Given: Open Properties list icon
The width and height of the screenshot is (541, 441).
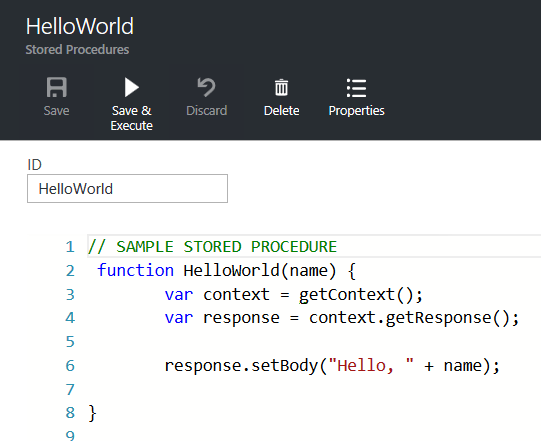Looking at the screenshot, I should (x=356, y=88).
